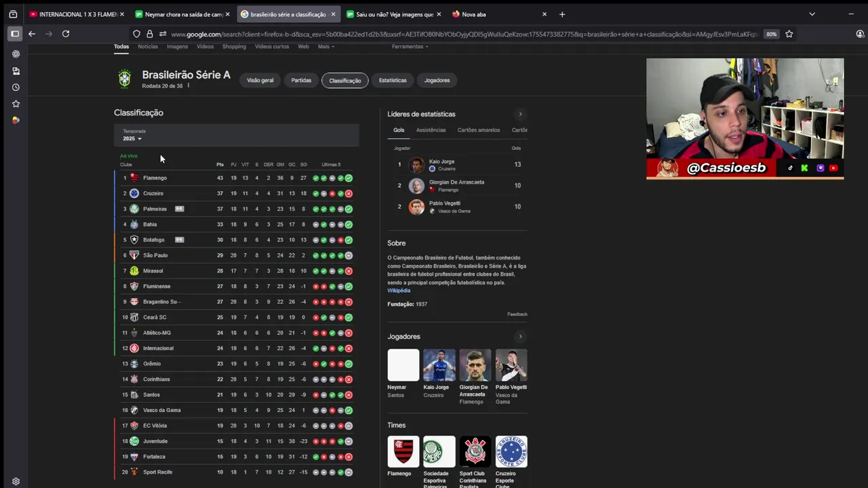Image resolution: width=868 pixels, height=488 pixels.
Task: Click the Palmeiras crest in the table
Action: click(134, 209)
